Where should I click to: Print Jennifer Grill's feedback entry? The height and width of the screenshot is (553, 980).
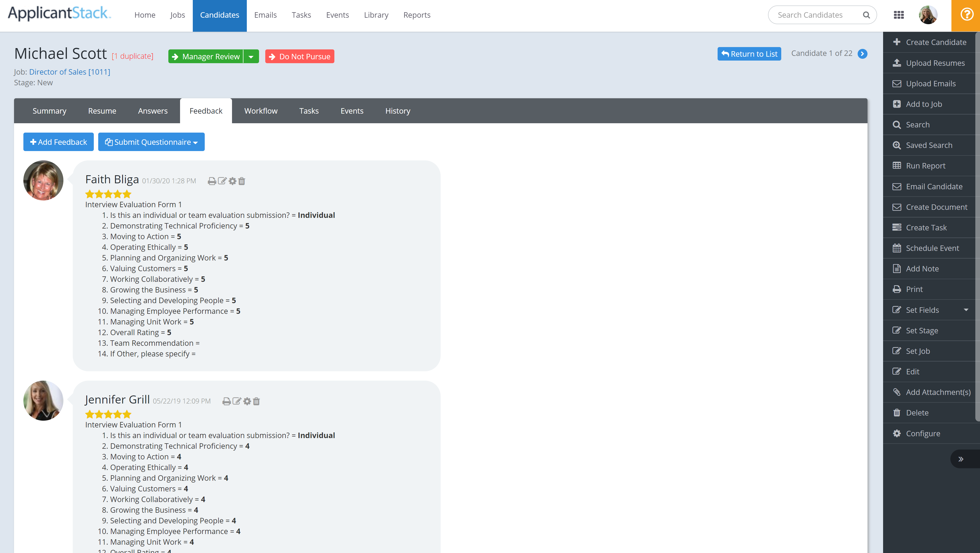[x=226, y=401]
